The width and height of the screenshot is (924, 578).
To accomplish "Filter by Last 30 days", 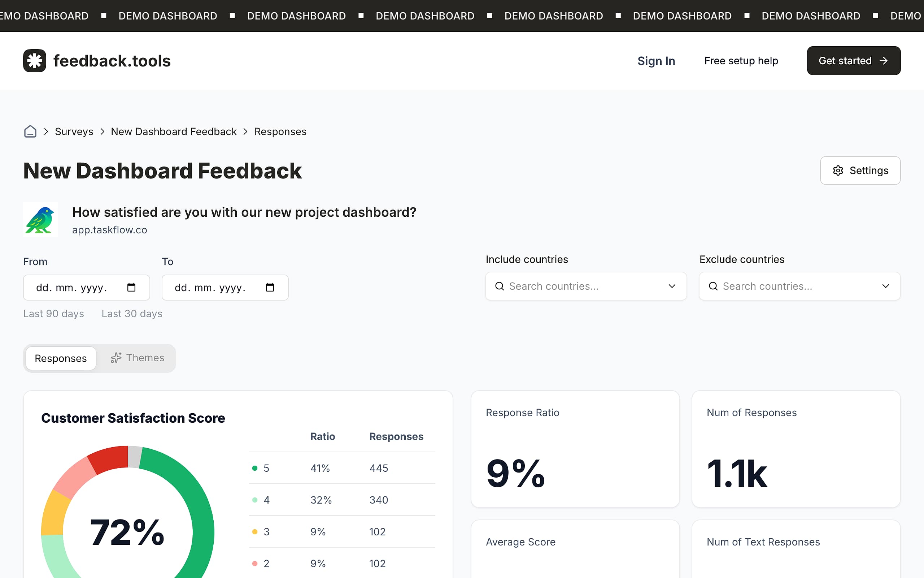I will pos(132,314).
